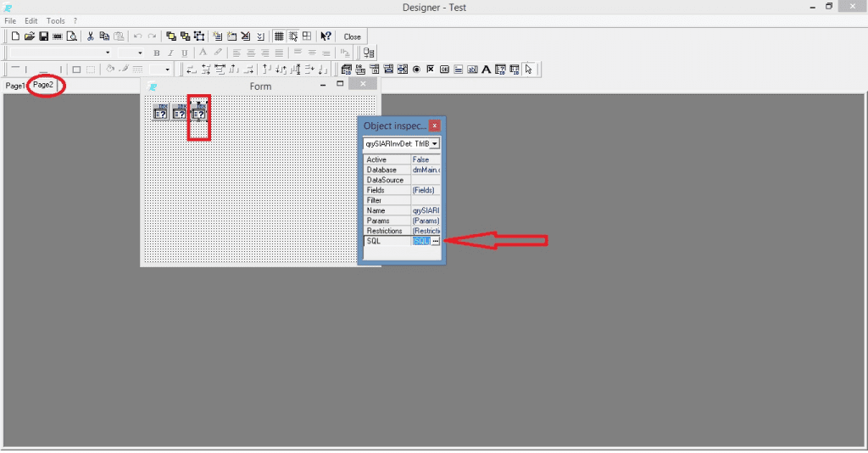Click the Close button in toolbar

coord(352,36)
